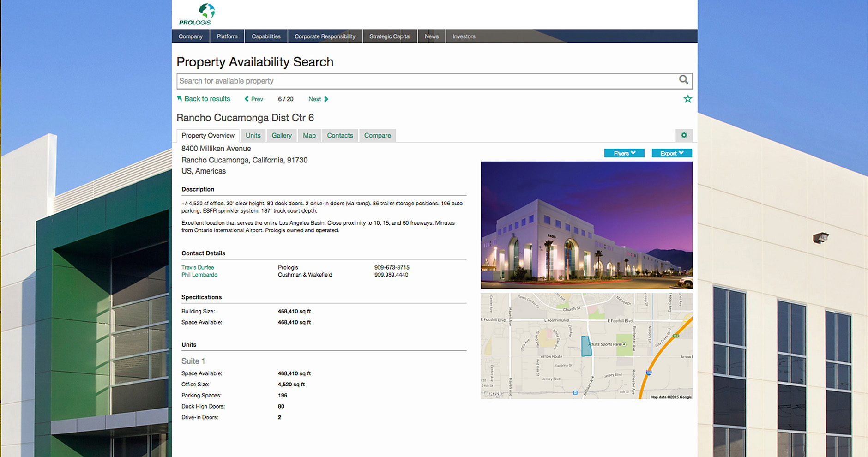Image resolution: width=868 pixels, height=457 pixels.
Task: Switch to the Units tab
Action: [253, 136]
